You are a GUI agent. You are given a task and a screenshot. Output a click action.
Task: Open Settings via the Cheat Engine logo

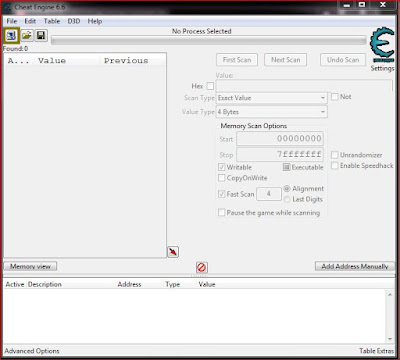tap(382, 45)
